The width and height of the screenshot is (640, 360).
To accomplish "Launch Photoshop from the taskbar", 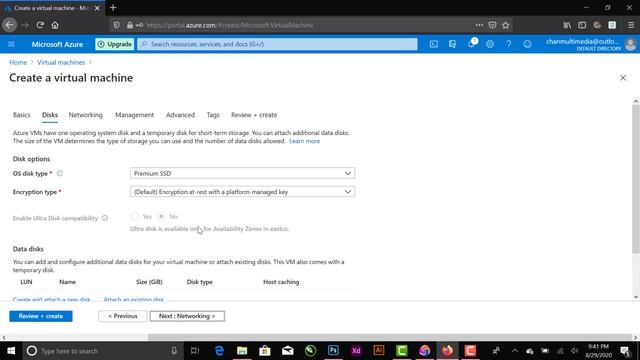I will click(333, 351).
